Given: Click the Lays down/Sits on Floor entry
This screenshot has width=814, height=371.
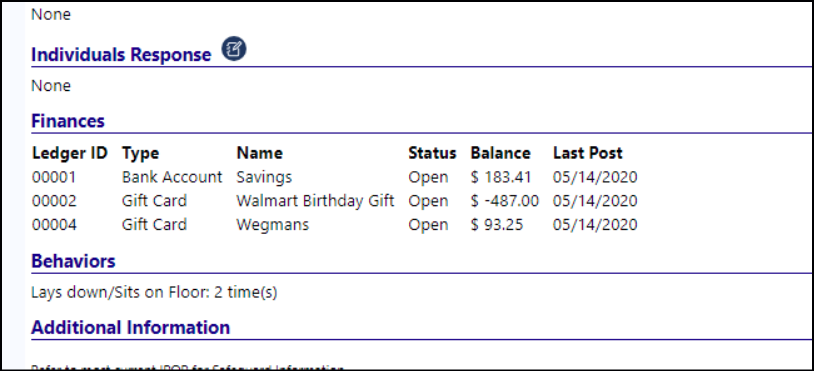Looking at the screenshot, I should pyautogui.click(x=154, y=293).
